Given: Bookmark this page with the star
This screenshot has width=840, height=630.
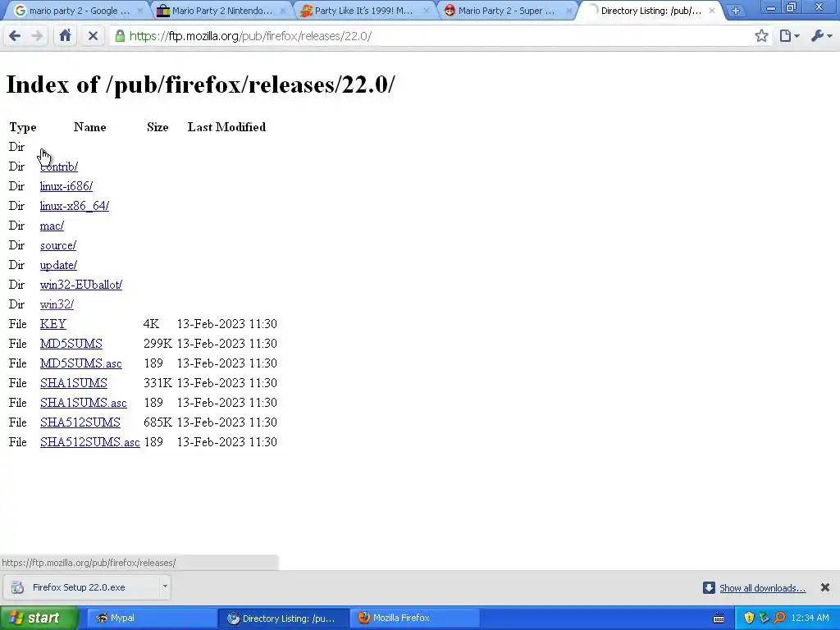Looking at the screenshot, I should pyautogui.click(x=761, y=36).
